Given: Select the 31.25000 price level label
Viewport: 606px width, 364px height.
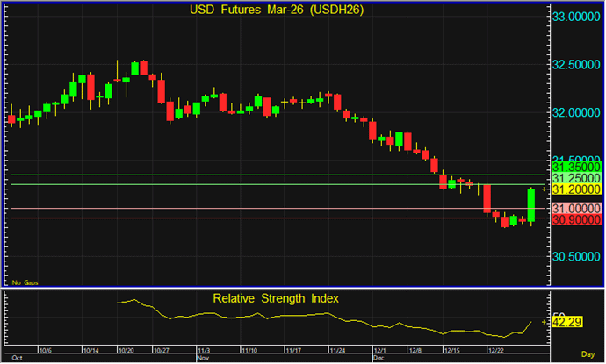Looking at the screenshot, I should pos(575,177).
